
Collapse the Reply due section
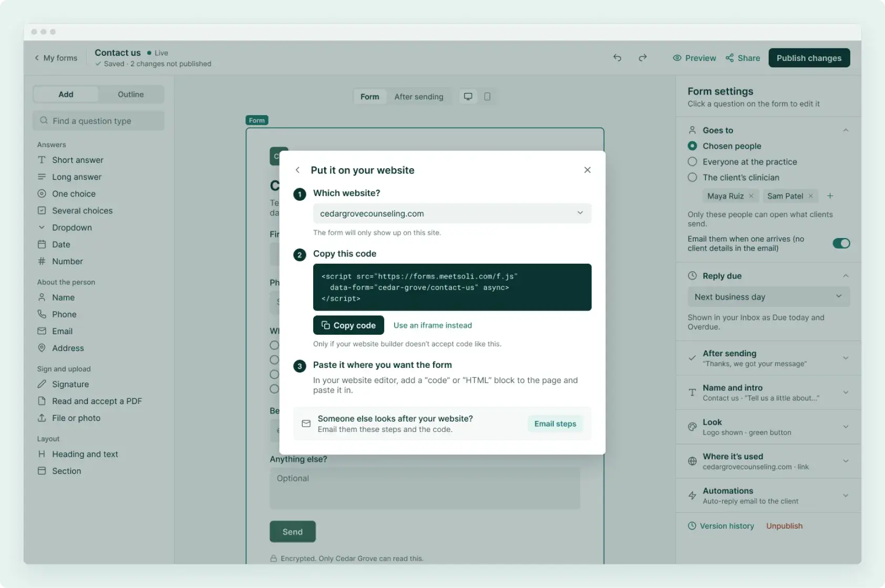click(846, 276)
